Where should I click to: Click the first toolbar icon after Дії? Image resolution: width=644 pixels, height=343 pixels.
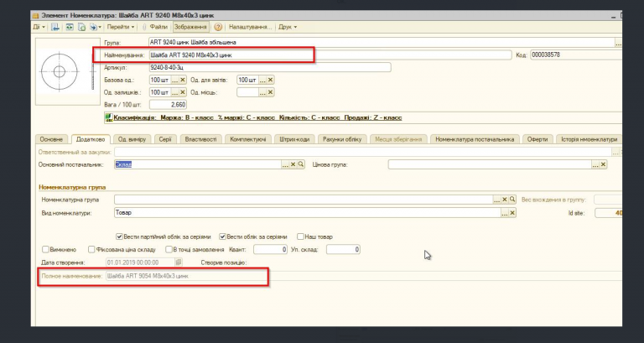pyautogui.click(x=55, y=27)
